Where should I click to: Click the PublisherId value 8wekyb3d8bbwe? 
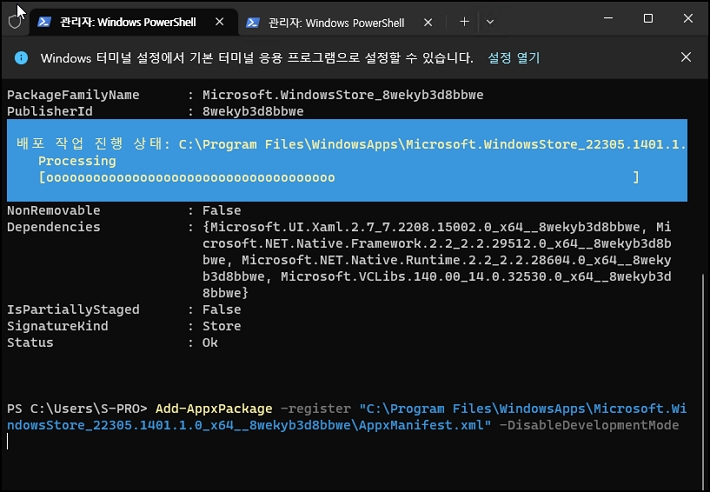[x=253, y=111]
